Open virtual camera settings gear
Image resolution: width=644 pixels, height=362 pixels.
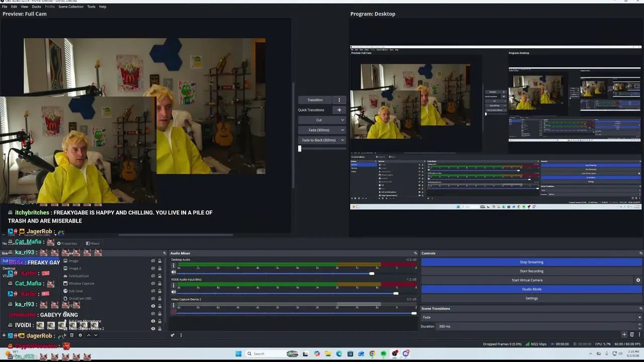638,280
